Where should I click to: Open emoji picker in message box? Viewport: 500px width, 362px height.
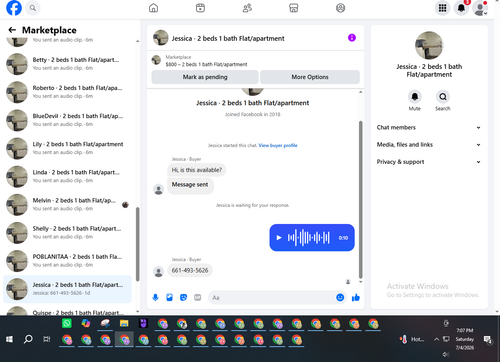(340, 297)
